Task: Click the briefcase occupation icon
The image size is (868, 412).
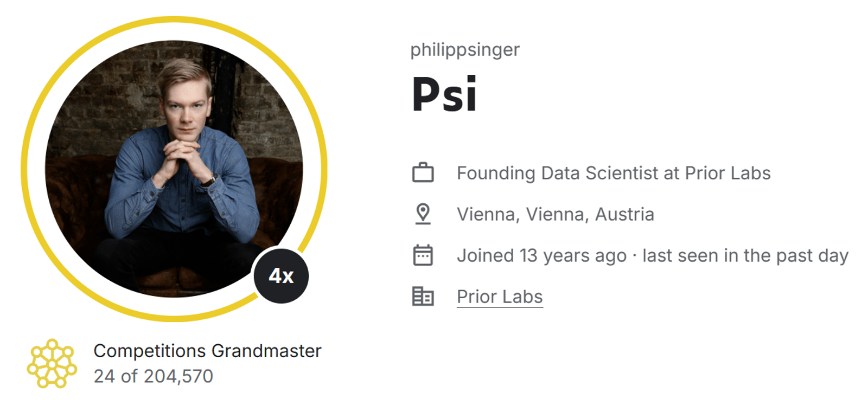Action: click(x=423, y=173)
